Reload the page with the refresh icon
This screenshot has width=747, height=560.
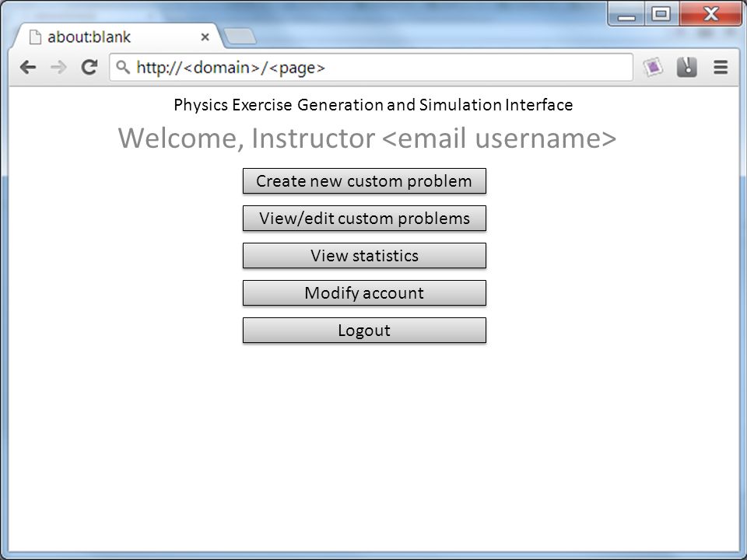tap(89, 67)
